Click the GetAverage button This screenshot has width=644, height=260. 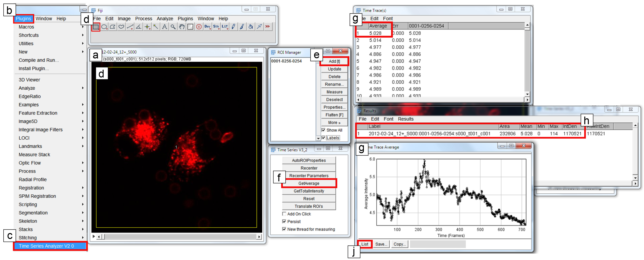click(309, 183)
